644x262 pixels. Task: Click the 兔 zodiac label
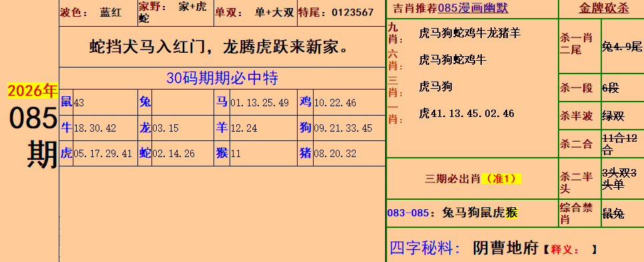coord(145,101)
